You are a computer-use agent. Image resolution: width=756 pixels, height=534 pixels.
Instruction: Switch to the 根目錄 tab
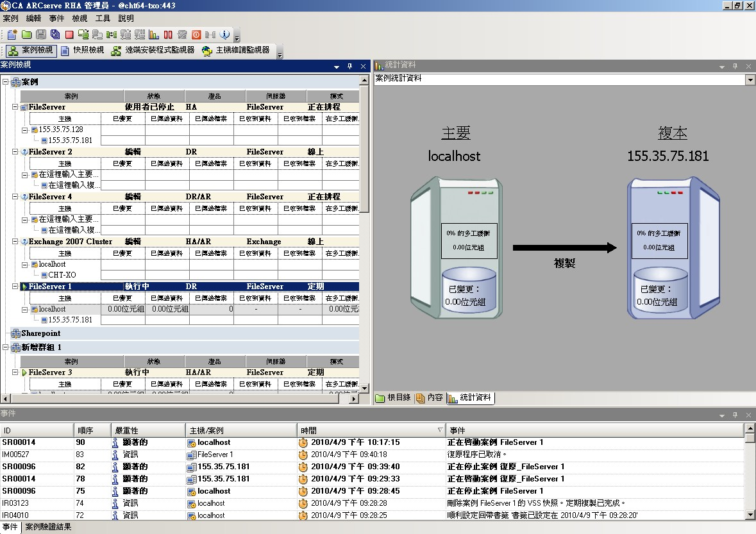[394, 397]
